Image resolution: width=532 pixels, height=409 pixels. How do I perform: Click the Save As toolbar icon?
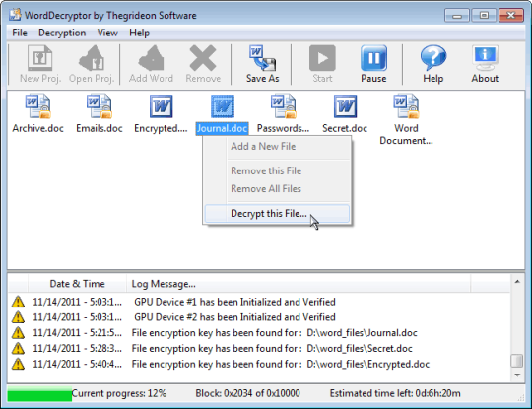262,58
